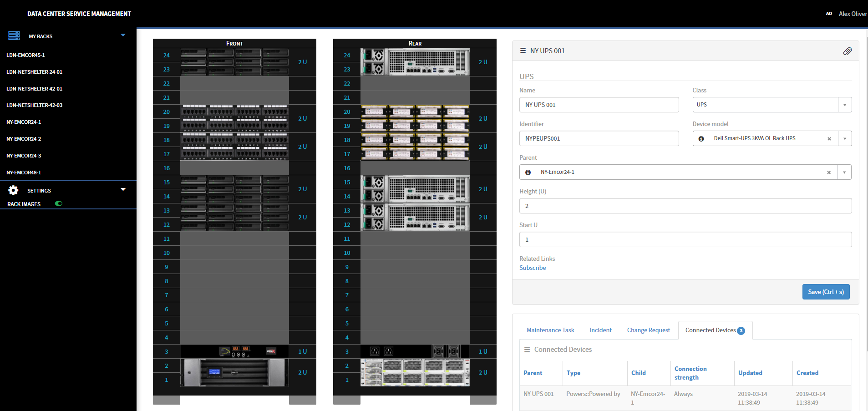868x411 pixels.
Task: Open the Parent dropdown arrow
Action: pyautogui.click(x=844, y=172)
